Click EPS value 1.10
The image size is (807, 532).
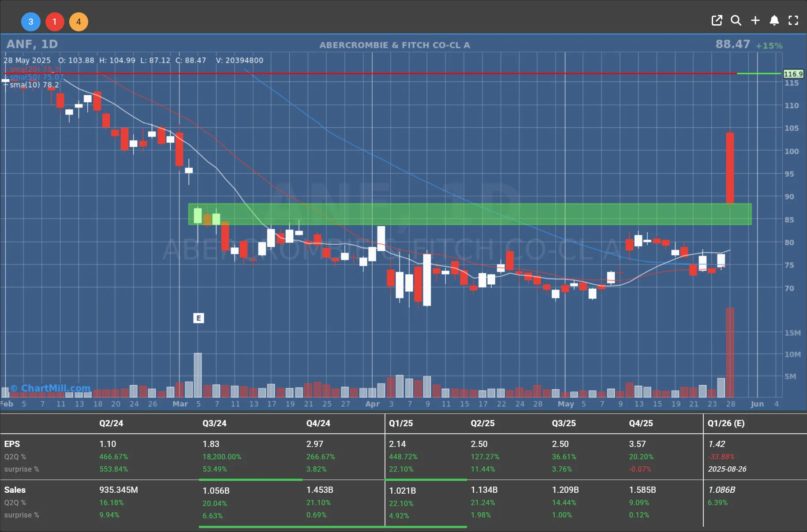click(x=108, y=444)
